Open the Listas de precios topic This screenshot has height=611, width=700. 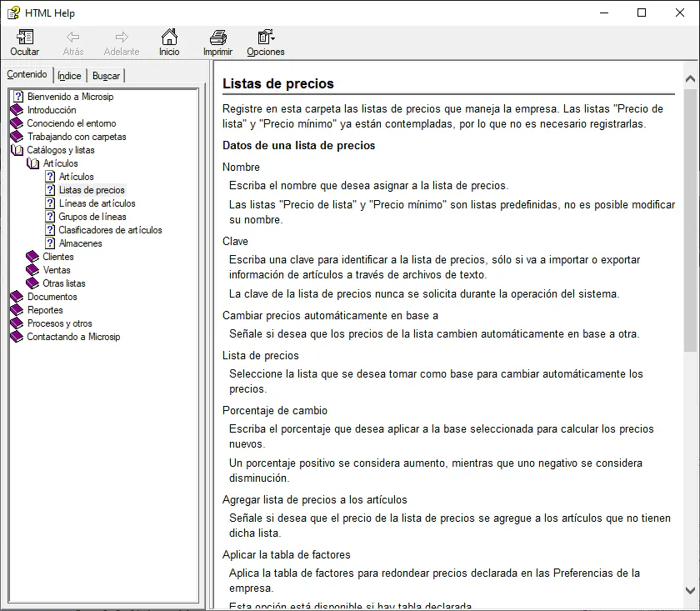(92, 190)
